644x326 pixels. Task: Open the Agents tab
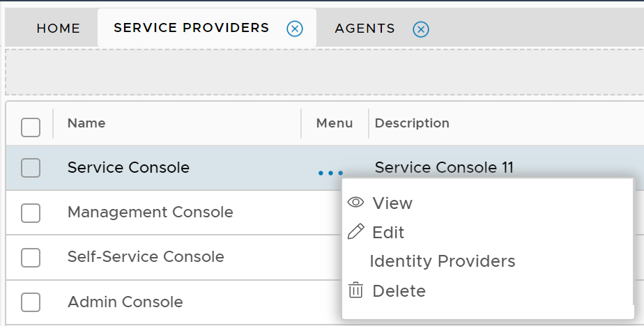point(365,29)
